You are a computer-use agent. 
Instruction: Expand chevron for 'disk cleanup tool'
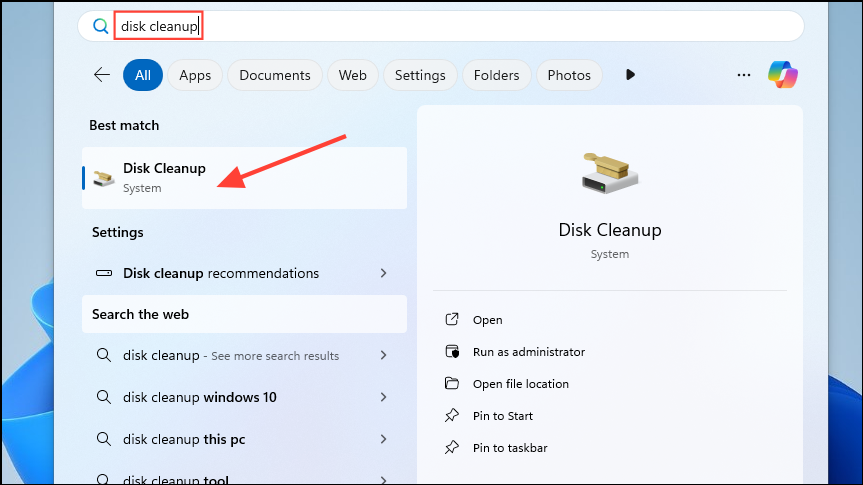[384, 480]
